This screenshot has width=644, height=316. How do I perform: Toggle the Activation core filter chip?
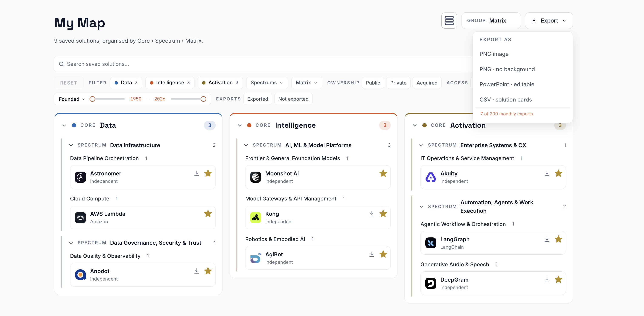coord(220,83)
